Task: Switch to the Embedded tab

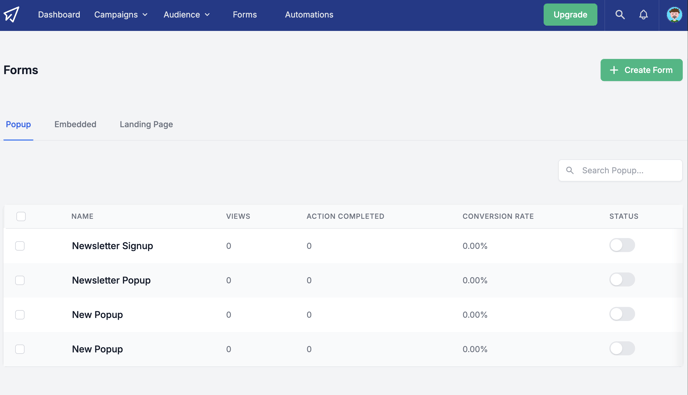Action: (x=75, y=124)
